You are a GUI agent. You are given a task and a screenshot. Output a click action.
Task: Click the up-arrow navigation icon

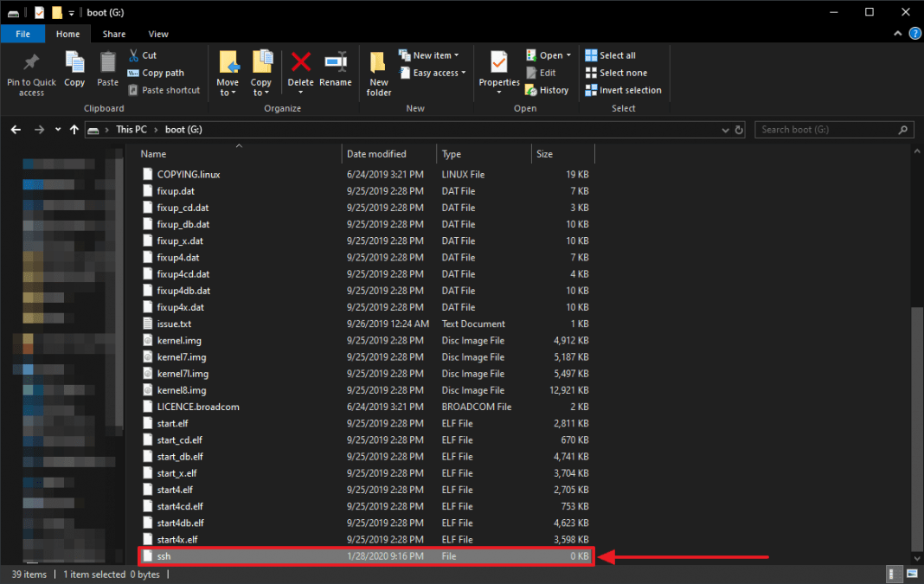point(75,130)
